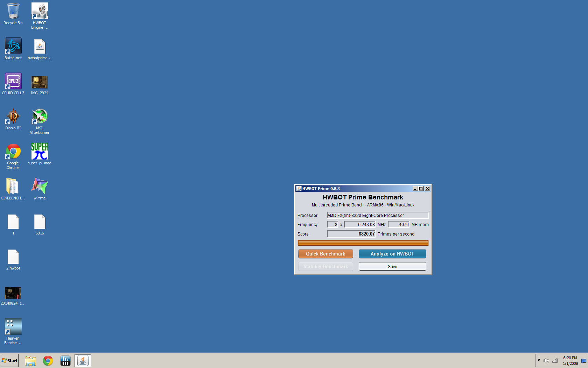Open CPUID CPU-Z shortcut
Viewport: 588px width, 368px height.
click(x=13, y=84)
